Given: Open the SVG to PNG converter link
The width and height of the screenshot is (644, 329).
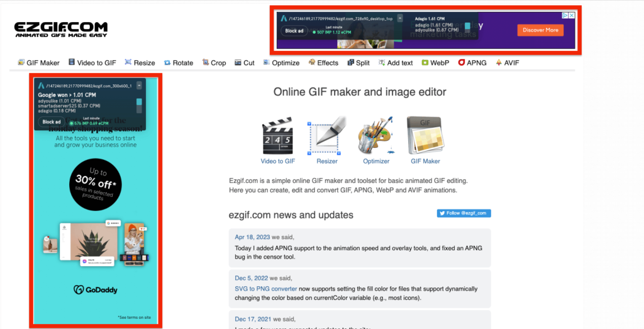Looking at the screenshot, I should pyautogui.click(x=266, y=289).
